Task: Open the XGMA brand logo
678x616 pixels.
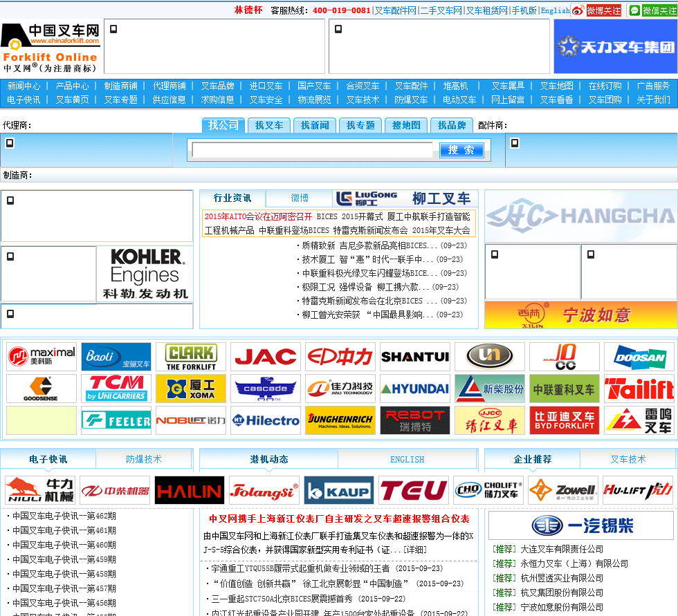Action: point(191,389)
